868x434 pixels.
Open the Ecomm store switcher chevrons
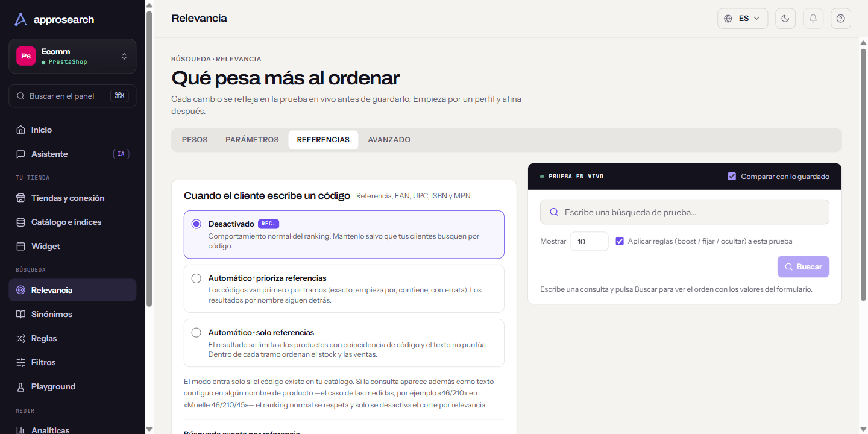click(x=124, y=56)
